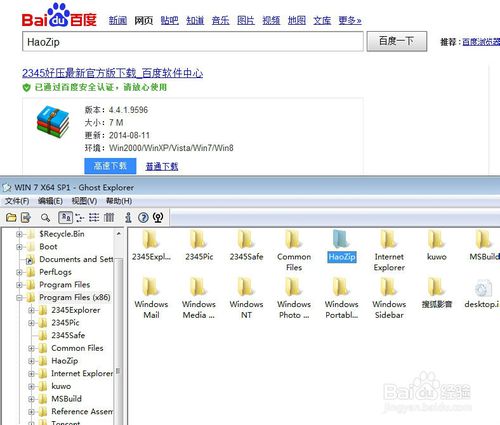Click the Find magnifier toolbar icon

point(45,218)
